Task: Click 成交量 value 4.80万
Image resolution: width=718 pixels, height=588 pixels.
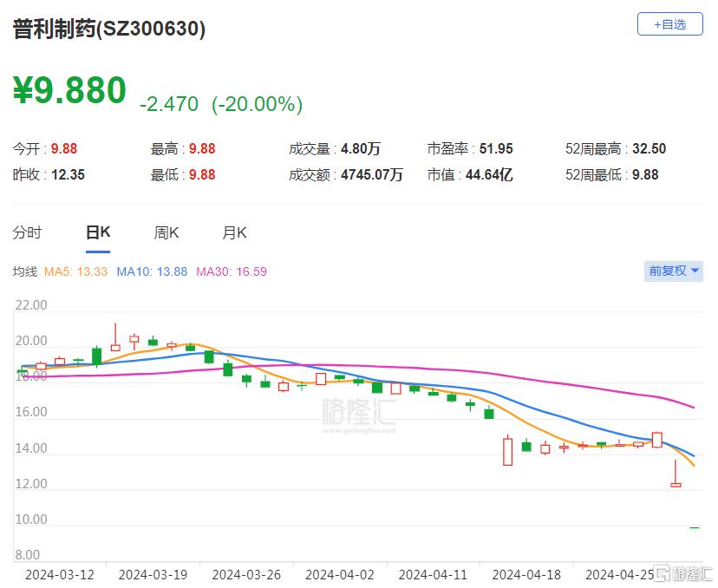Action: (361, 148)
